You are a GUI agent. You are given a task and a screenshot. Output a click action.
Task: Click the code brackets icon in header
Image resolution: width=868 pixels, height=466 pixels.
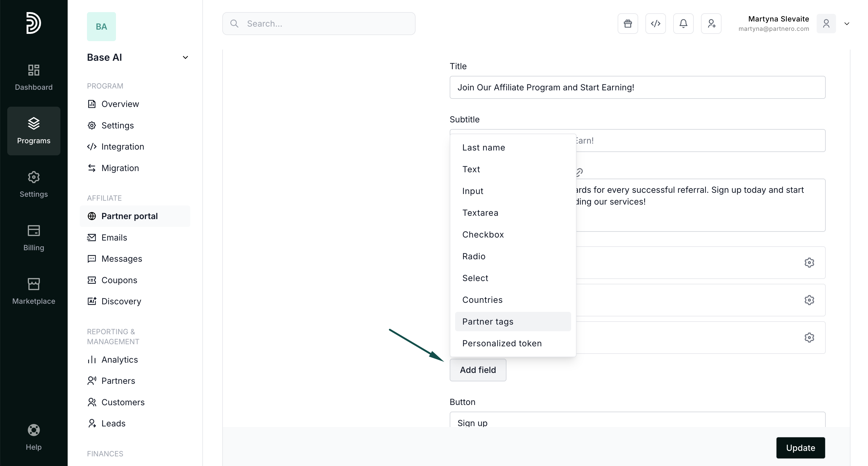655,24
